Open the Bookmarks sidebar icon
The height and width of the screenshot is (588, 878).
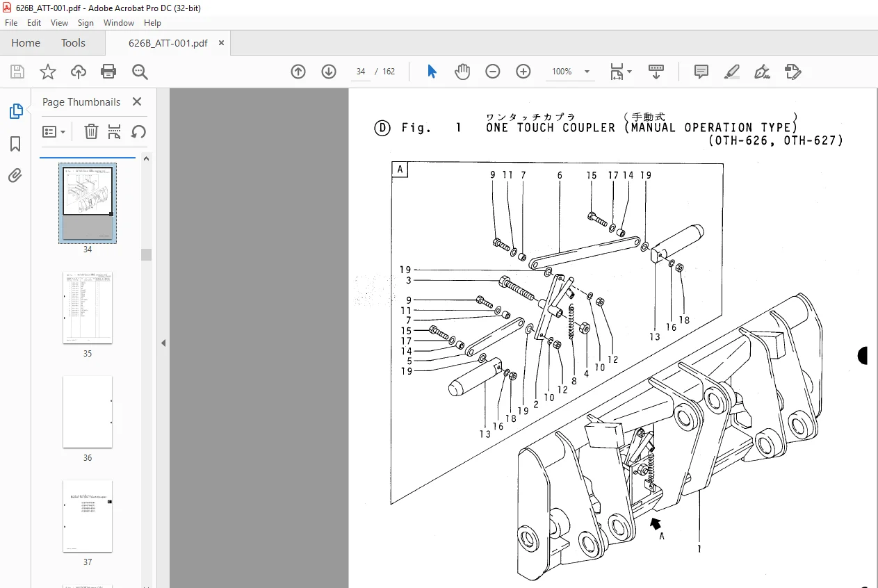tap(15, 144)
